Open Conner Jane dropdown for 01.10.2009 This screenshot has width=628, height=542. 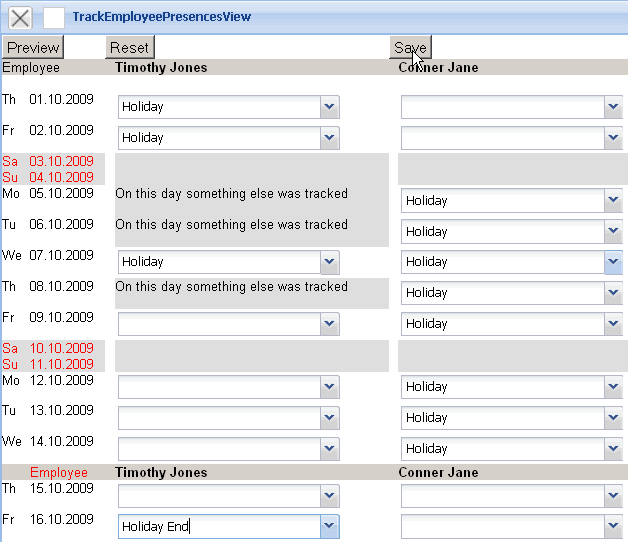[613, 107]
